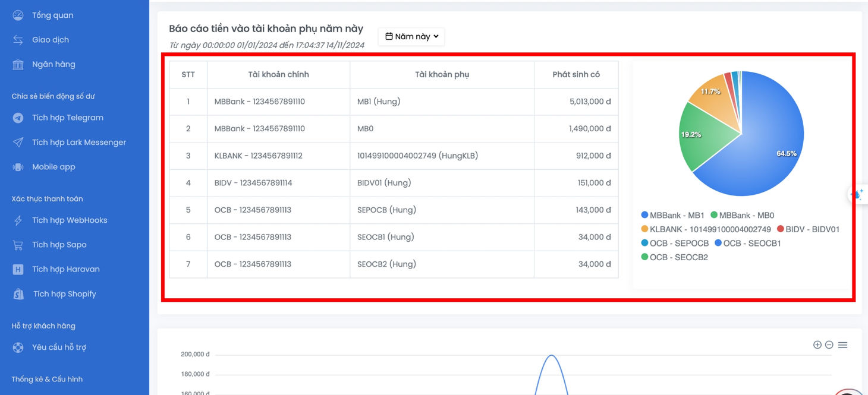
Task: Open Tổng quan in the sidebar
Action: tap(53, 15)
